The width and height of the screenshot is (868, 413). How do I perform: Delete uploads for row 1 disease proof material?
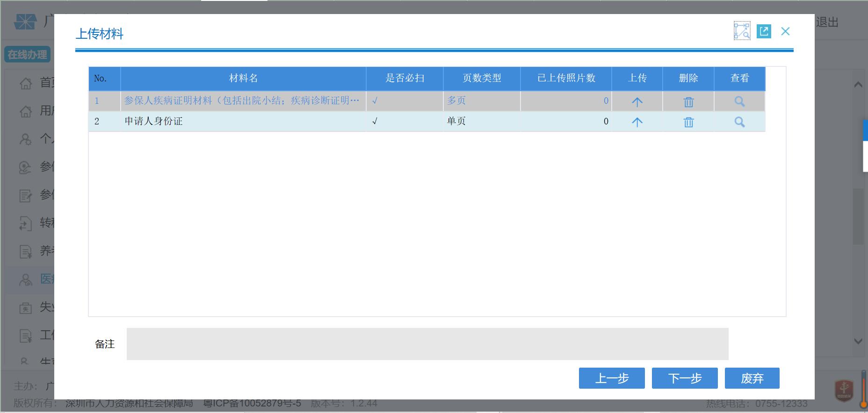[x=688, y=101]
